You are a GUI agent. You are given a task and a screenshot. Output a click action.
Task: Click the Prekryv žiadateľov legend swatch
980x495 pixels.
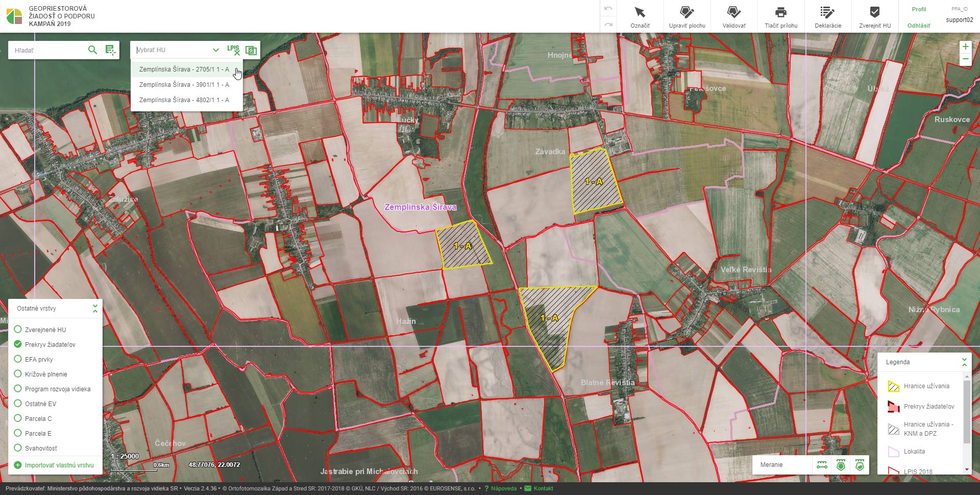893,407
